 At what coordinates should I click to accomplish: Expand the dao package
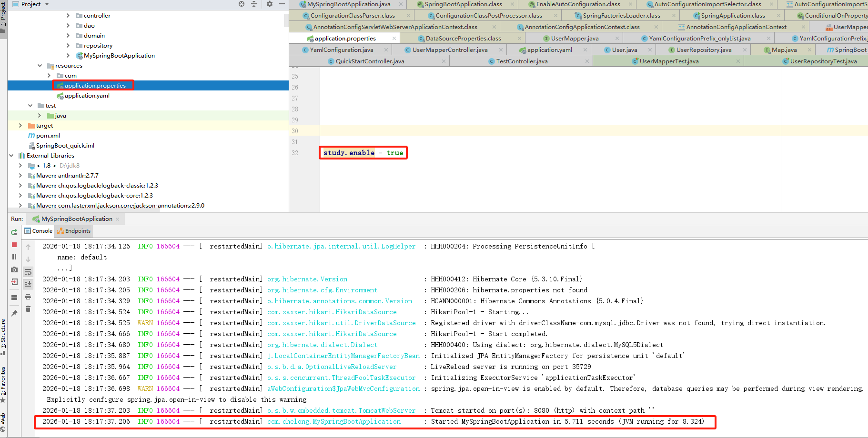68,26
